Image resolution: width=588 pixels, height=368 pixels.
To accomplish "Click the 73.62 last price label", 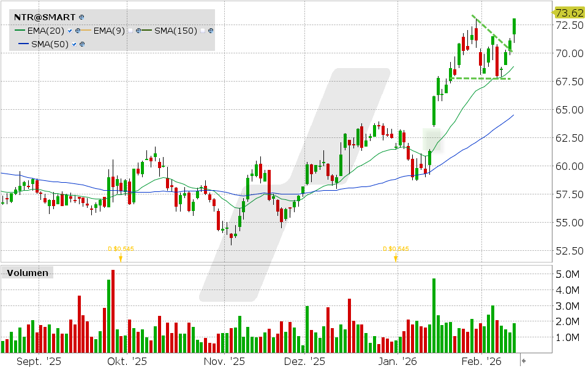I will (x=570, y=11).
